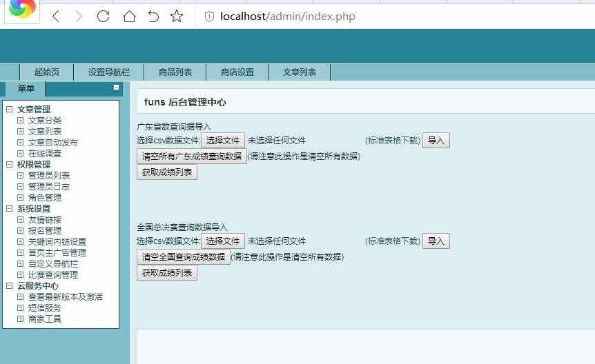Open 商家工具 in the sidebar

pyautogui.click(x=45, y=319)
